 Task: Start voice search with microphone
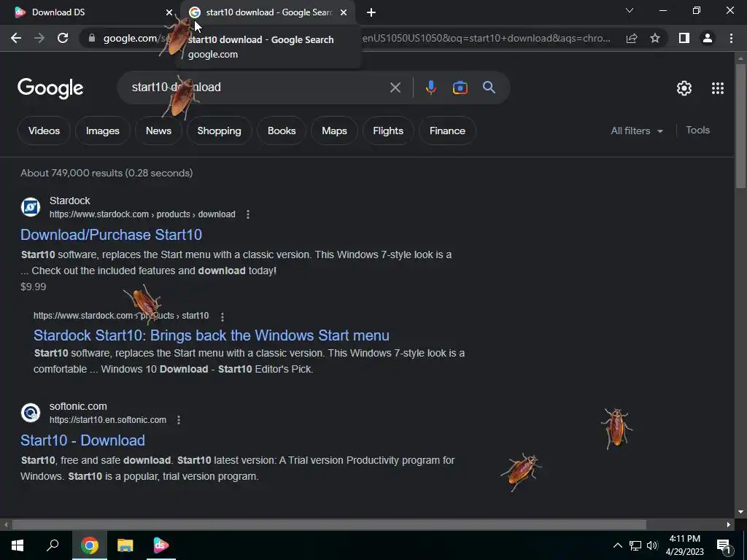(430, 87)
